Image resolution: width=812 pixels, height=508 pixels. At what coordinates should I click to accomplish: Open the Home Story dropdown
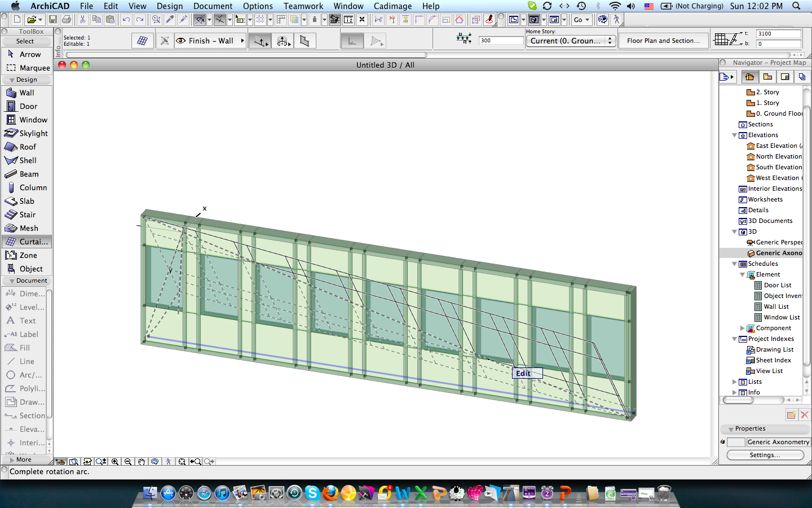(571, 41)
